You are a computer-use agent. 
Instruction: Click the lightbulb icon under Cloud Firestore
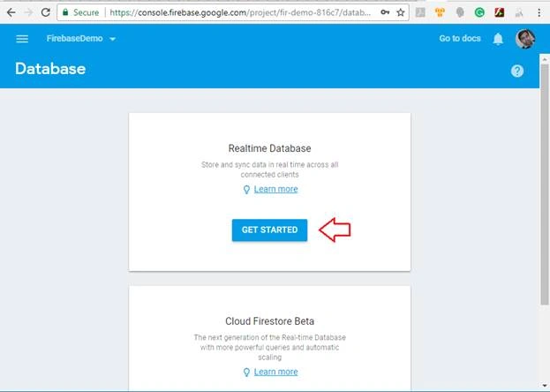pos(246,373)
